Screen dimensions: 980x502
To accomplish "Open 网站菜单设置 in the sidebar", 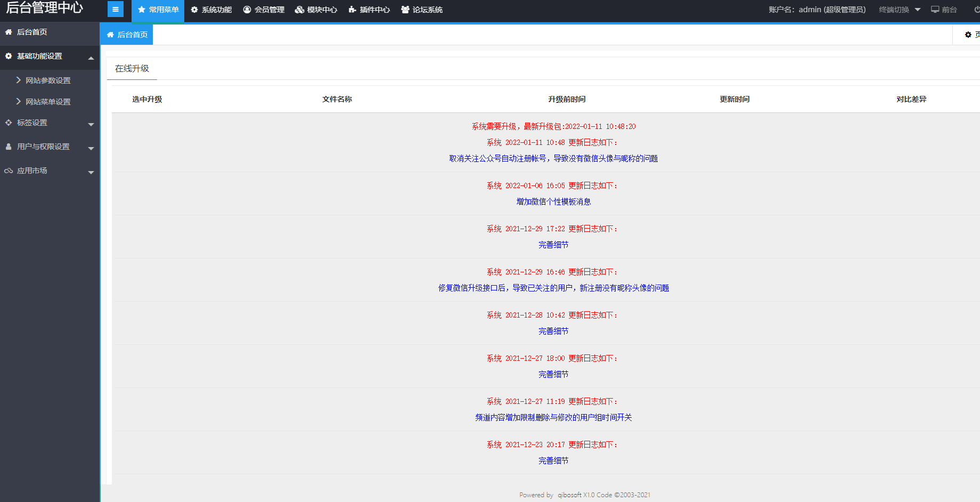I will click(x=48, y=102).
